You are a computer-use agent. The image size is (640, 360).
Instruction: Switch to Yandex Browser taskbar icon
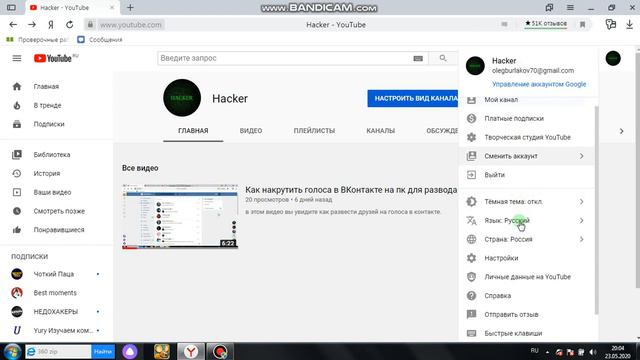point(191,351)
